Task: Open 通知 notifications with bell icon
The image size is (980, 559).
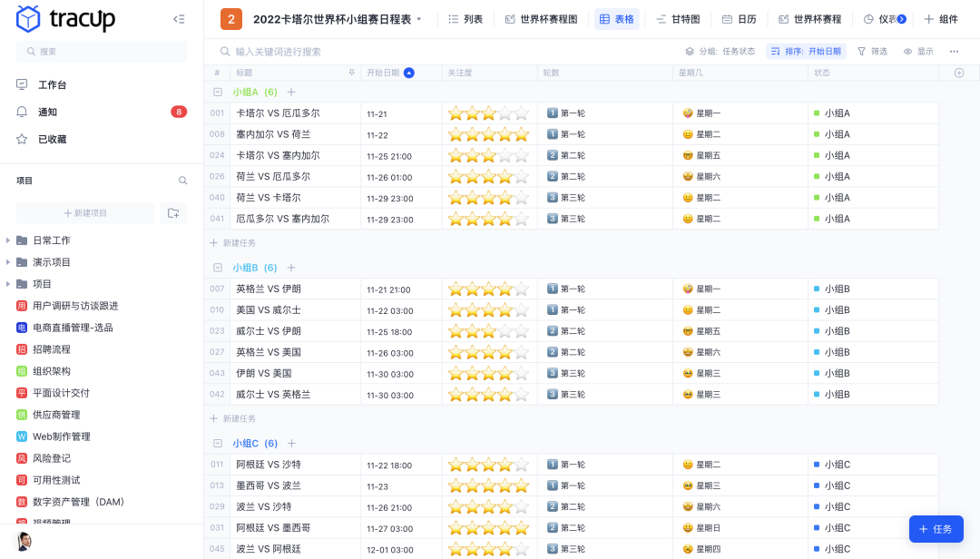Action: 47,112
